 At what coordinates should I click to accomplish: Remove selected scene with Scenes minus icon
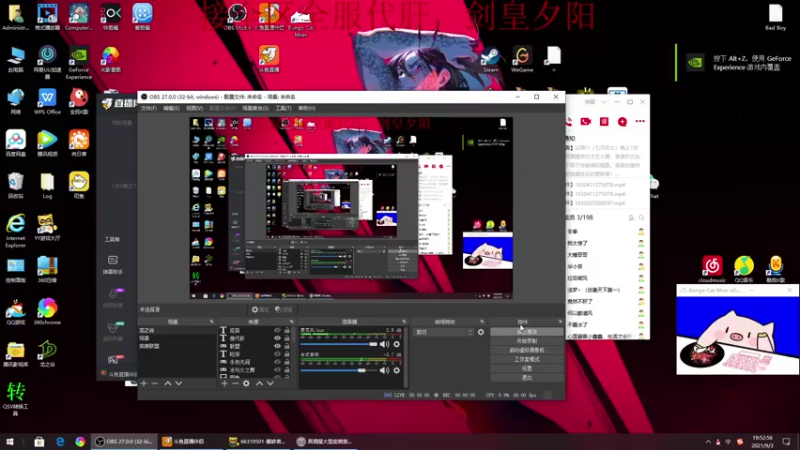[x=155, y=383]
